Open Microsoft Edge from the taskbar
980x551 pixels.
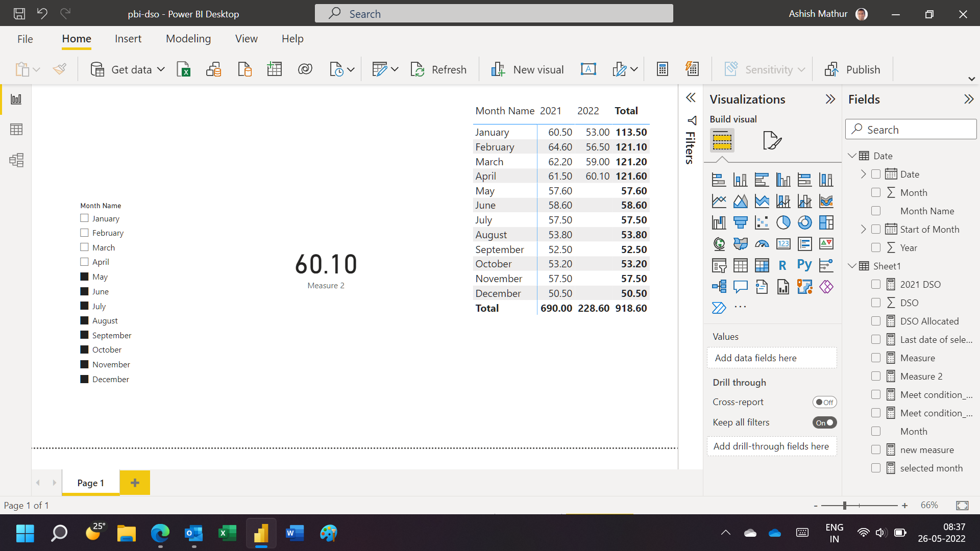tap(160, 534)
